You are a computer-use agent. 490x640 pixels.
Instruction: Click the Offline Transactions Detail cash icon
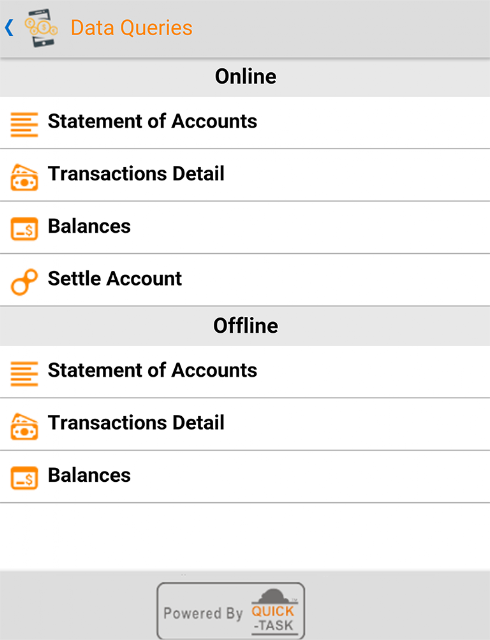click(x=24, y=427)
